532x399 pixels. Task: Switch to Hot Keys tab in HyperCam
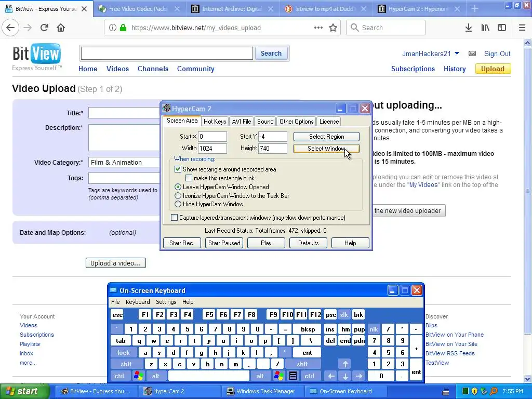coord(215,122)
